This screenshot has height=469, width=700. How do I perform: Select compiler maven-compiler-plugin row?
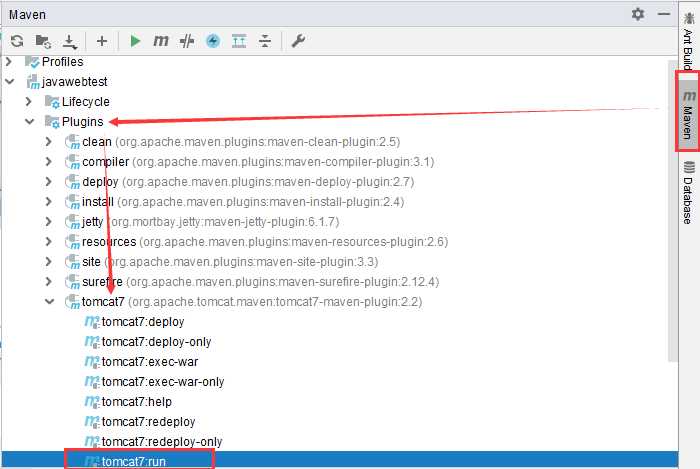click(258, 162)
